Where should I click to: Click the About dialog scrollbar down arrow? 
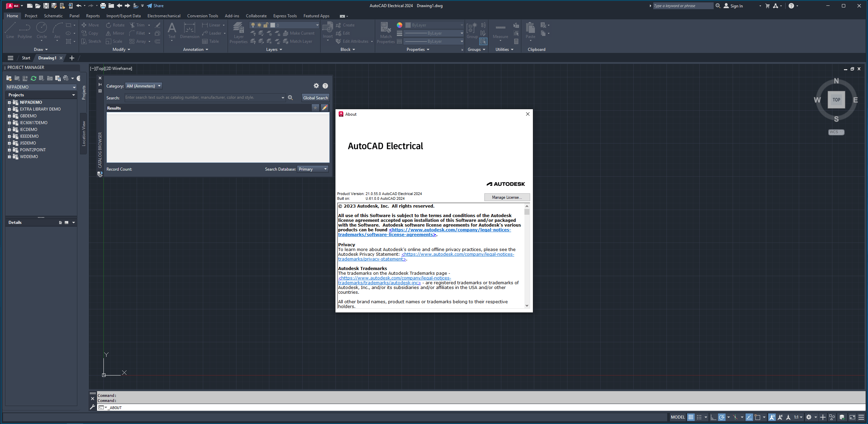(x=527, y=306)
